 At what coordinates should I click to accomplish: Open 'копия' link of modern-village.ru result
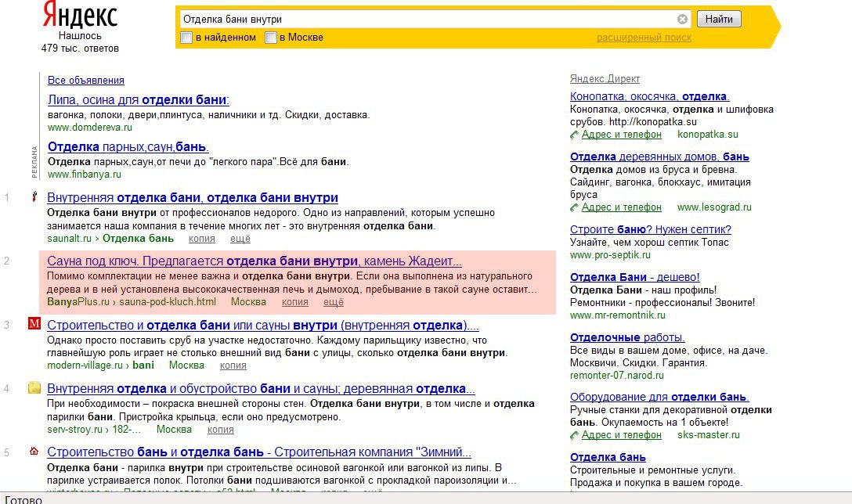pyautogui.click(x=233, y=365)
